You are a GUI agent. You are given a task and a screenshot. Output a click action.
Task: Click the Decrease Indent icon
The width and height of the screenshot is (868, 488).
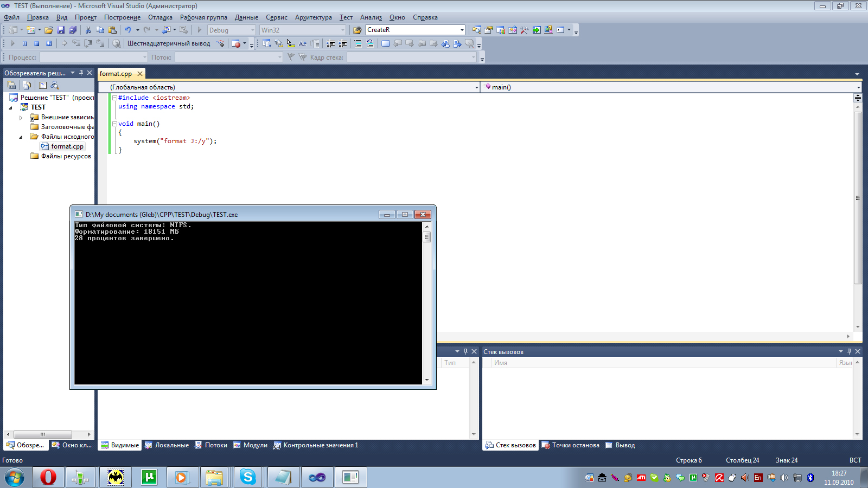tap(330, 43)
